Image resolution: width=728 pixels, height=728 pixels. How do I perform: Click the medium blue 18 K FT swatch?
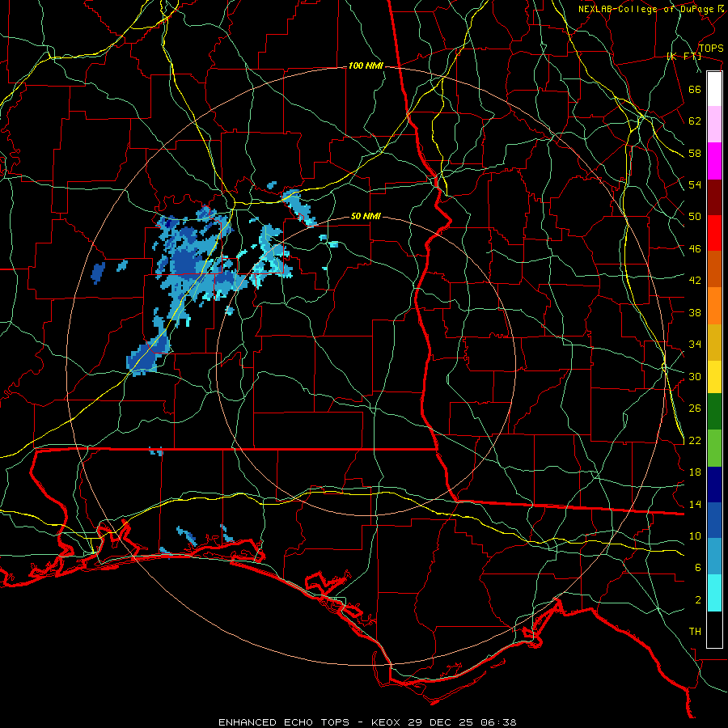coord(714,520)
